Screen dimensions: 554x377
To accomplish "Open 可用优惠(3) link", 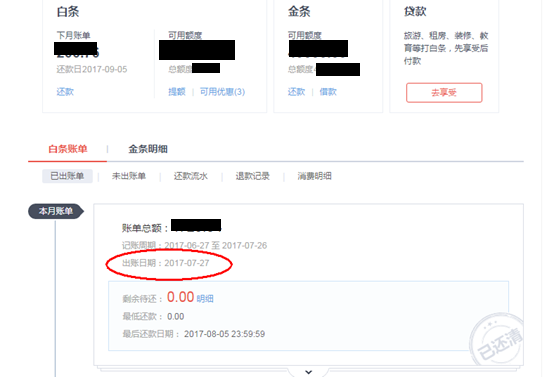I will click(222, 92).
